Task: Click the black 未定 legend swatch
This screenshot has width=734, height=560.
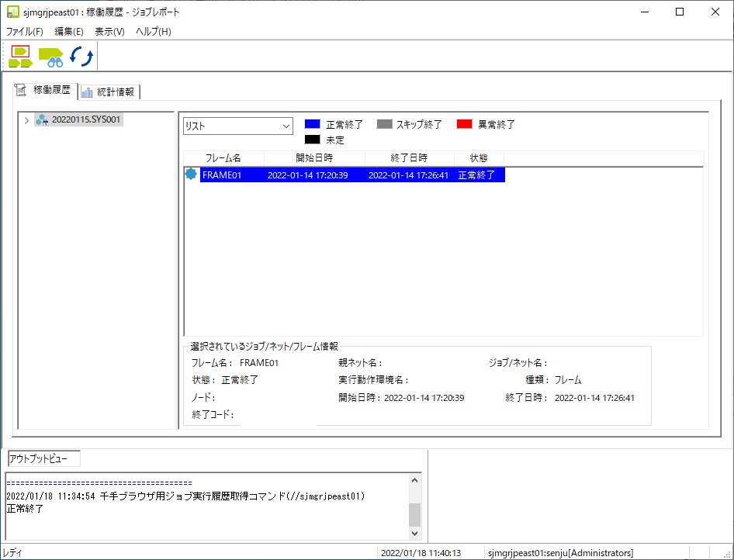Action: (312, 140)
